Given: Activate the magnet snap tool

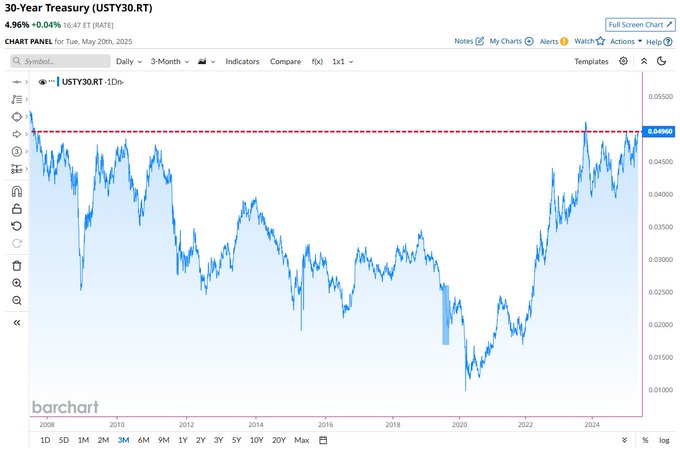Looking at the screenshot, I should [x=16, y=192].
